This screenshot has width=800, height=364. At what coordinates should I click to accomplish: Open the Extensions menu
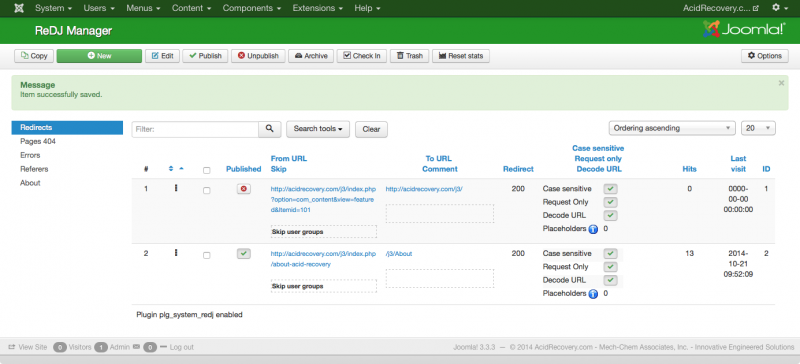317,8
